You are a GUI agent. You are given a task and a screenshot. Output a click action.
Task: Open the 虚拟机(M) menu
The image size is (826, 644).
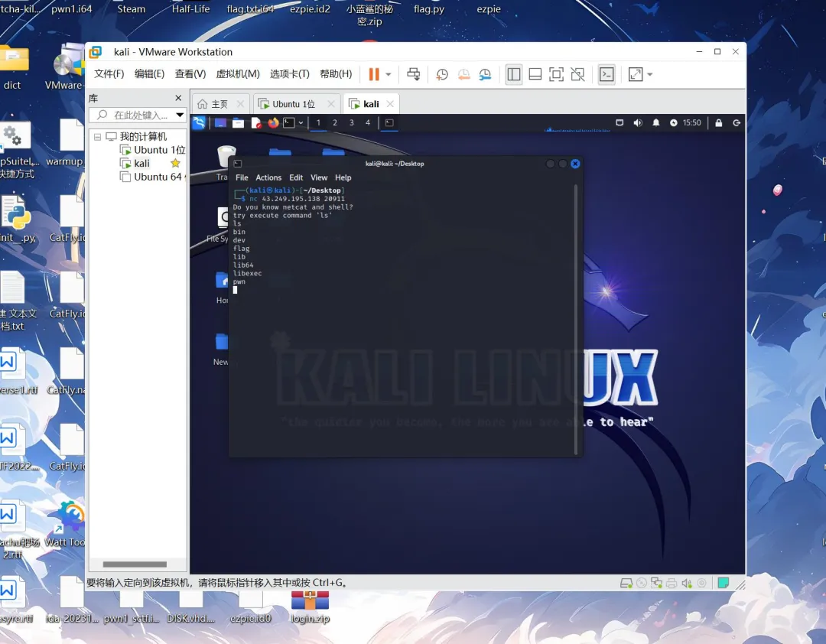(238, 73)
